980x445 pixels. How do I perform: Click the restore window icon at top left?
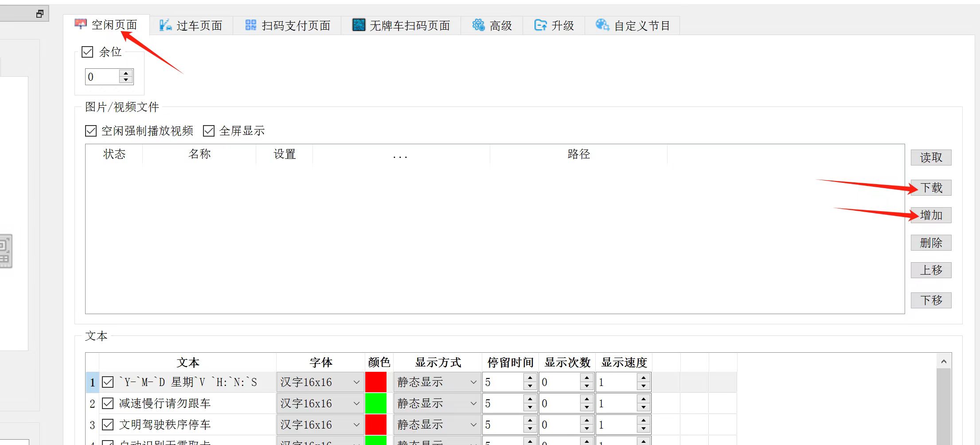[40, 14]
